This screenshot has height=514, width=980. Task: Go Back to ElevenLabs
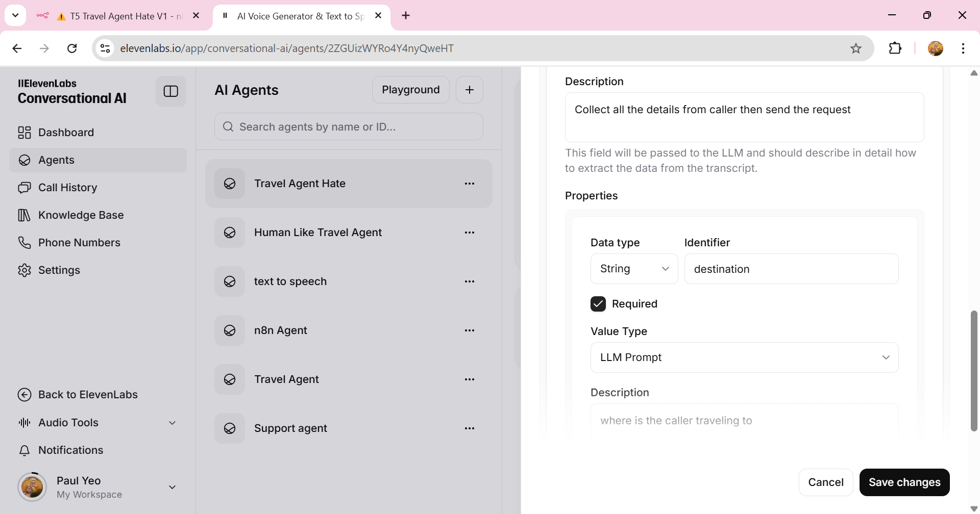click(78, 395)
